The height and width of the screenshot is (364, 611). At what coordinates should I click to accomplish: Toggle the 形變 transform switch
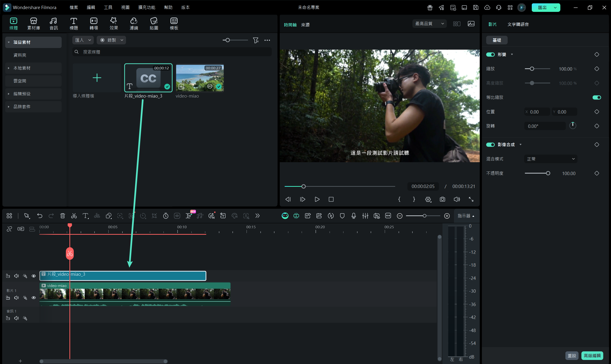coord(490,54)
